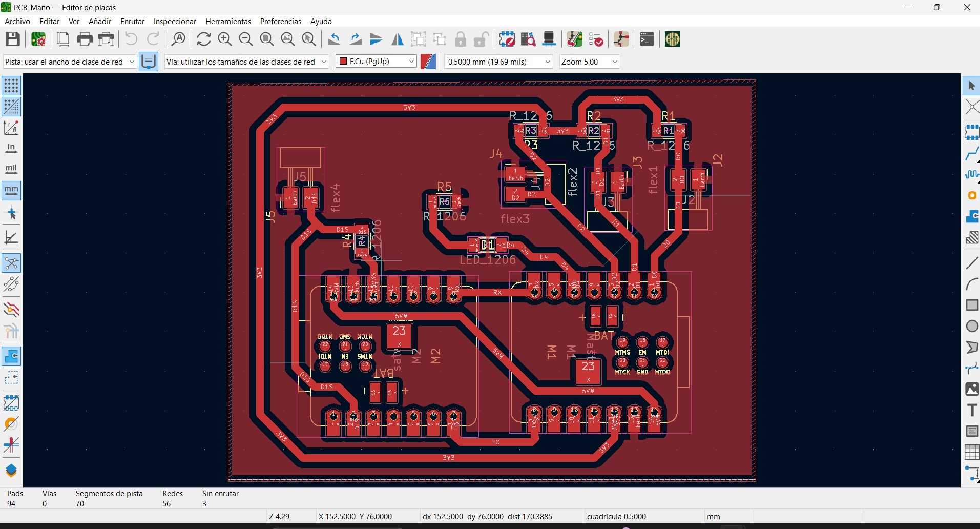
Task: Select the add via tool
Action: (x=972, y=195)
